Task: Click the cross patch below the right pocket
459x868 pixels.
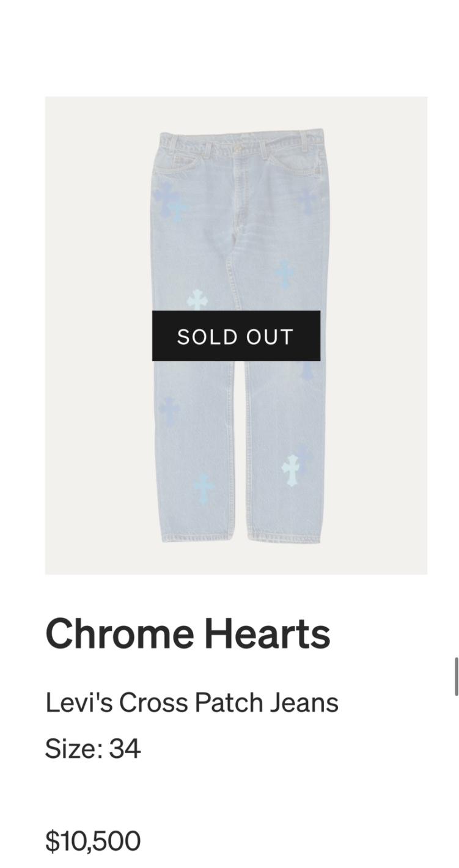Action: tap(307, 199)
